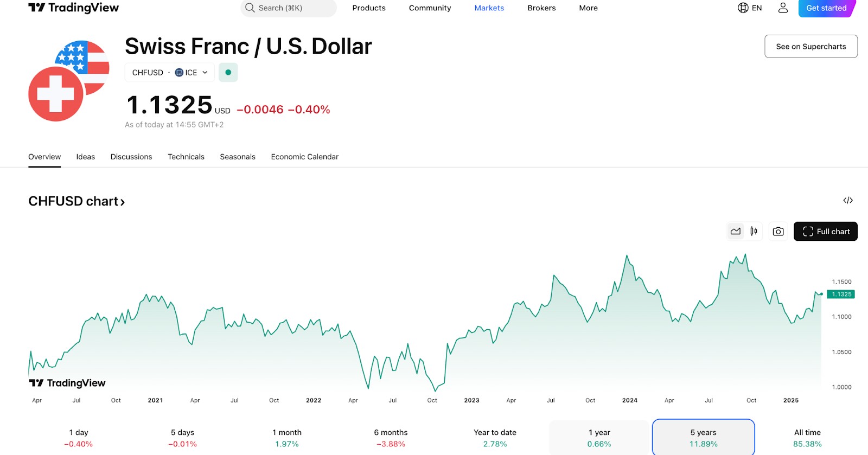868x455 pixels.
Task: Select the 1 day time range
Action: point(79,438)
